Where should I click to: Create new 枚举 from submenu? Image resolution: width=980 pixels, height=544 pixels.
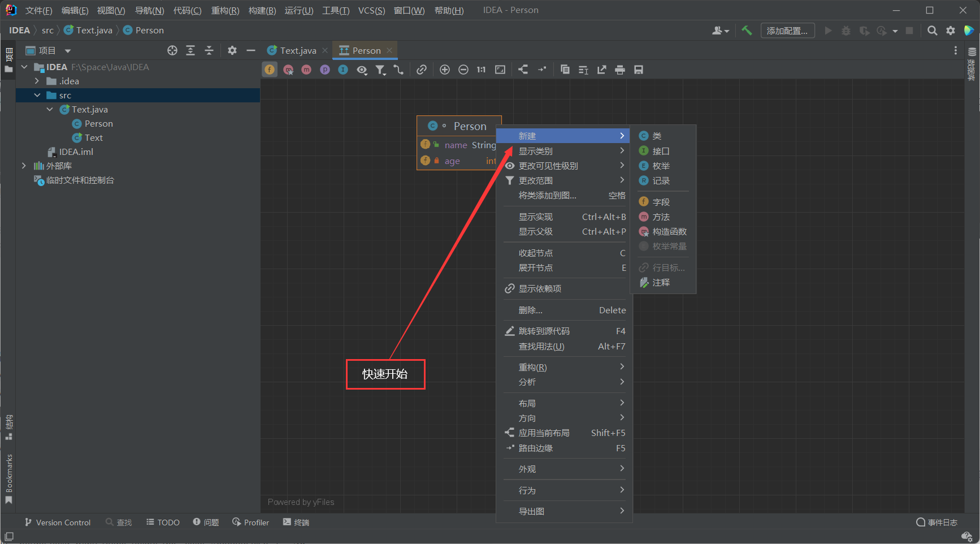pos(663,166)
